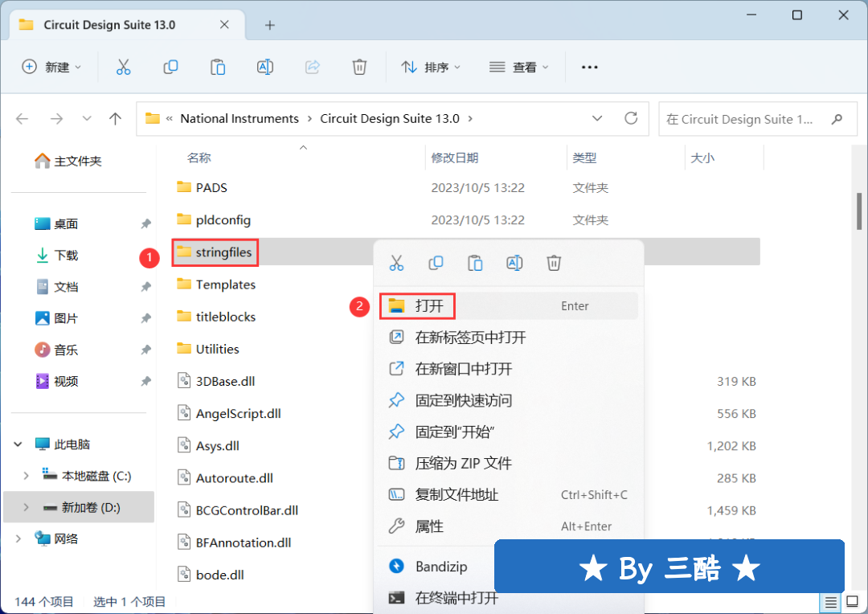
Task: Switch to details view in status bar
Action: tap(830, 602)
